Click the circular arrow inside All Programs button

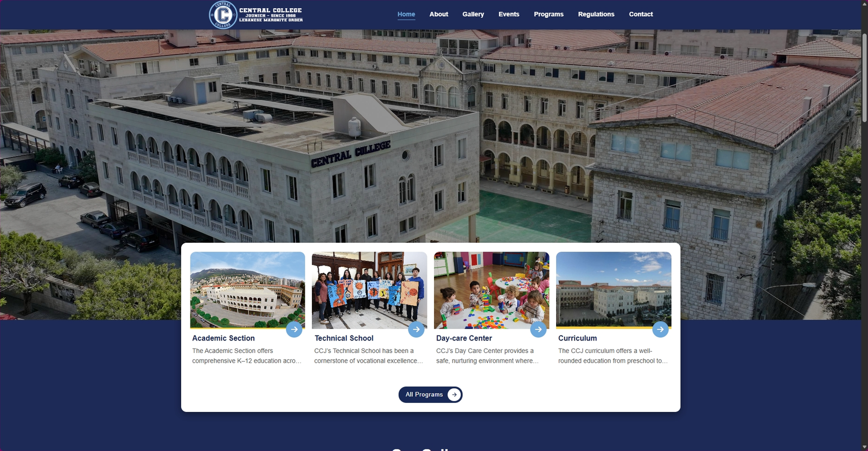(x=454, y=395)
